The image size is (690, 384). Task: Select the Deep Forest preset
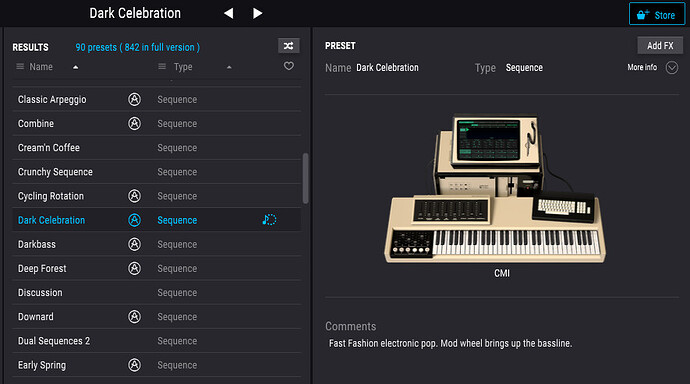click(157, 268)
